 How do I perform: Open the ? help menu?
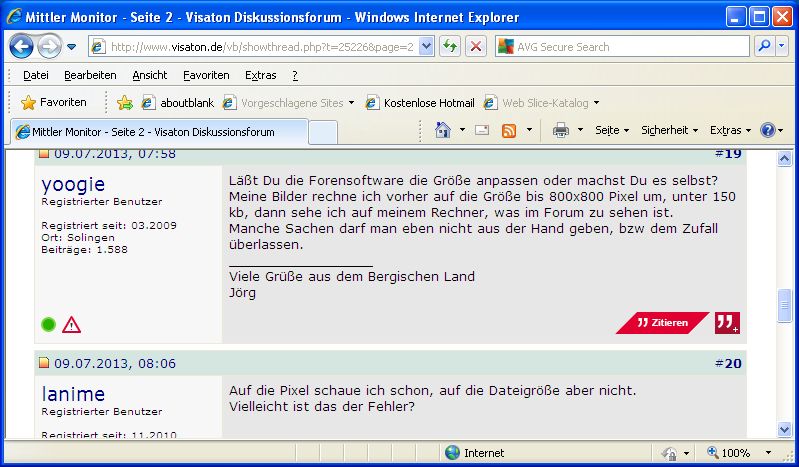[295, 75]
